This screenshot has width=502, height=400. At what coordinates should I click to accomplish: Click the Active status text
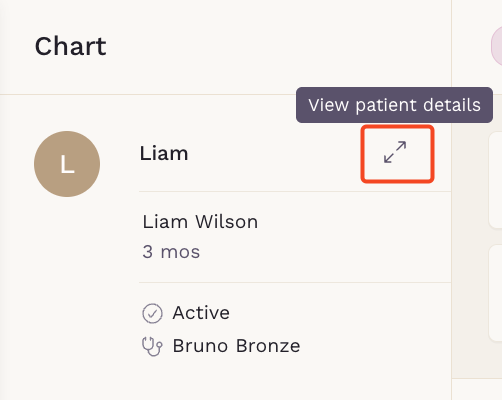(201, 313)
